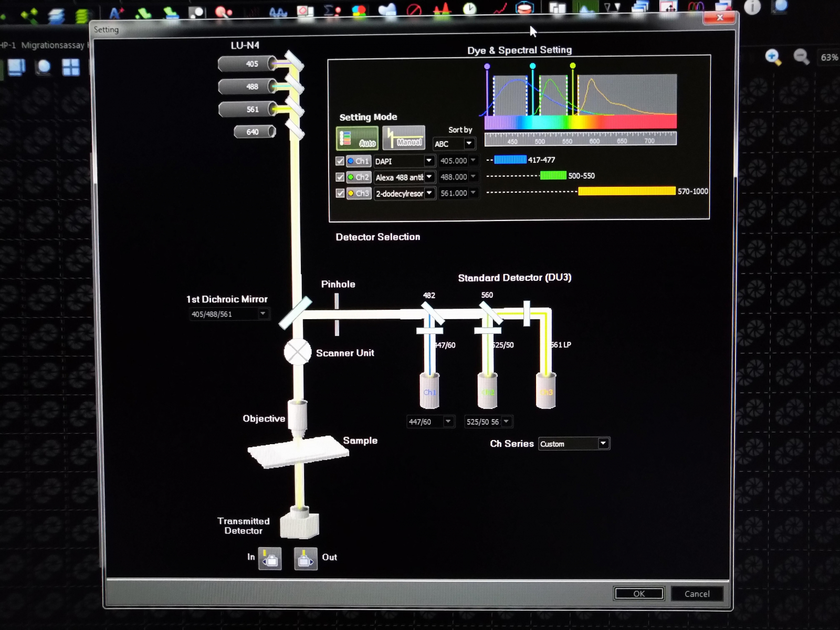Click the transmitted detector Out icon
840x630 pixels.
[x=306, y=559]
